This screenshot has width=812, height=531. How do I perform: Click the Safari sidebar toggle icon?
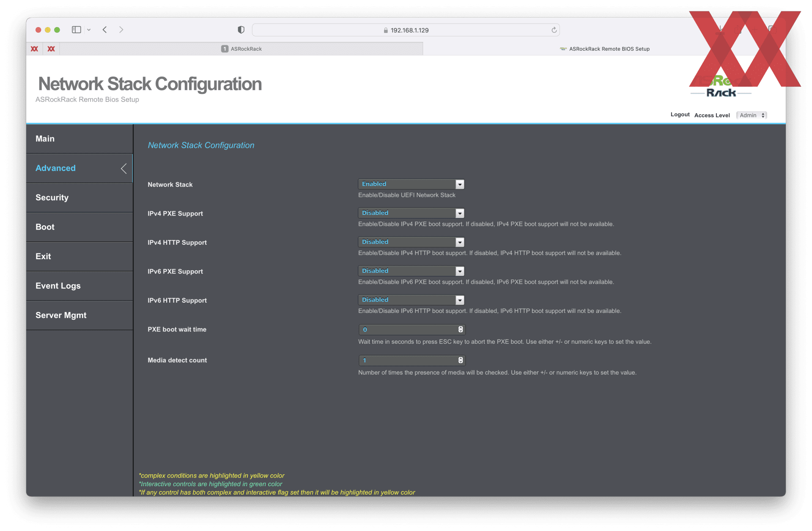click(77, 30)
